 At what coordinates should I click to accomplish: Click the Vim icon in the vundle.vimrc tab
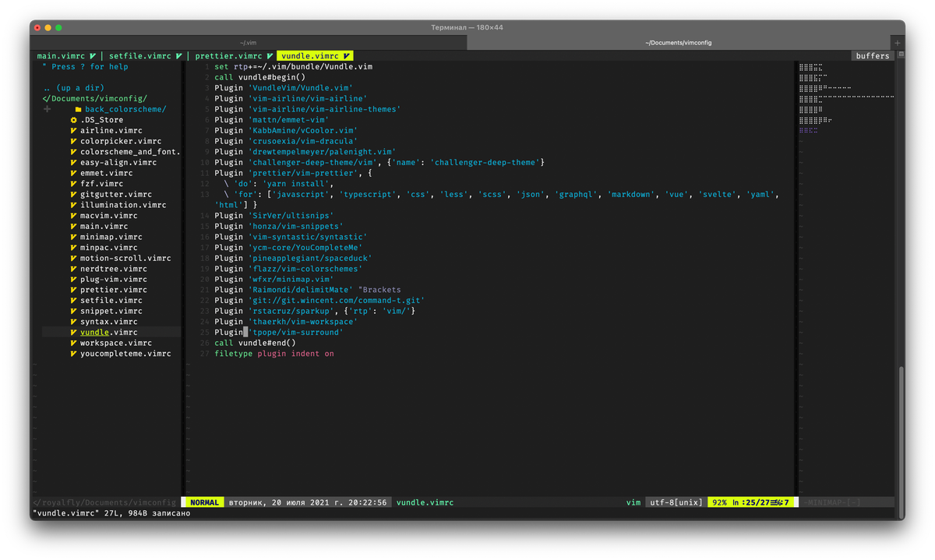coord(346,56)
